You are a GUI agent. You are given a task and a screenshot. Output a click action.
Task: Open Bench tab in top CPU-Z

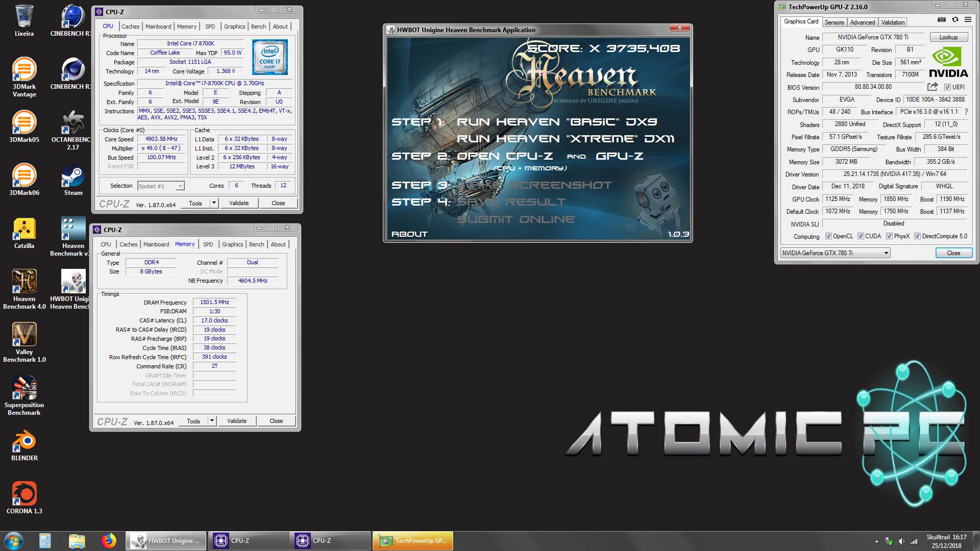pyautogui.click(x=258, y=27)
